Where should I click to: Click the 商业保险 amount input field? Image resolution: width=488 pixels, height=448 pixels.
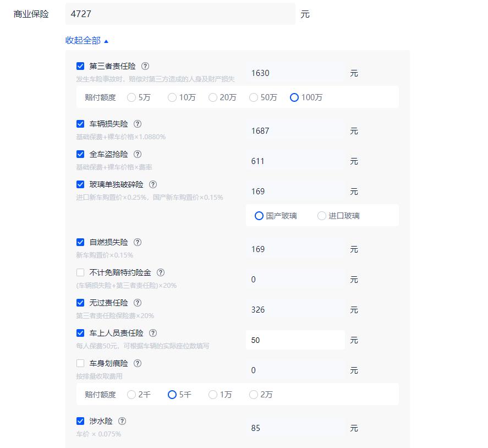pos(179,14)
